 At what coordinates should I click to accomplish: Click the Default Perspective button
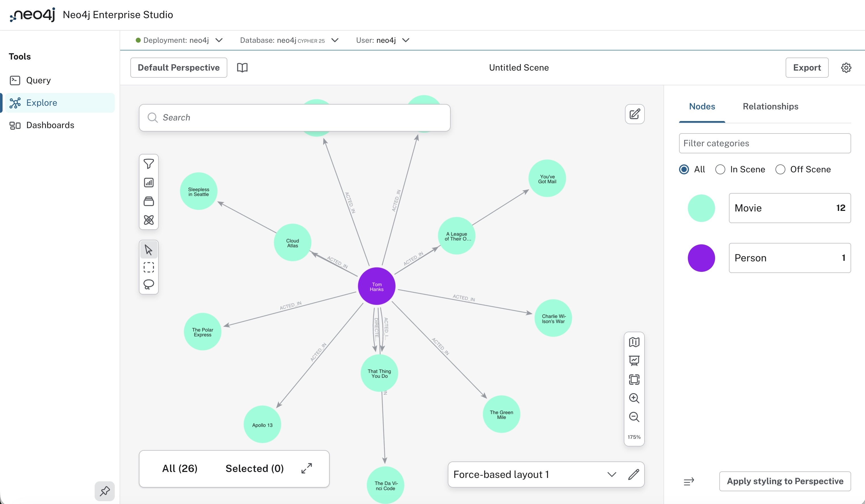pos(179,68)
